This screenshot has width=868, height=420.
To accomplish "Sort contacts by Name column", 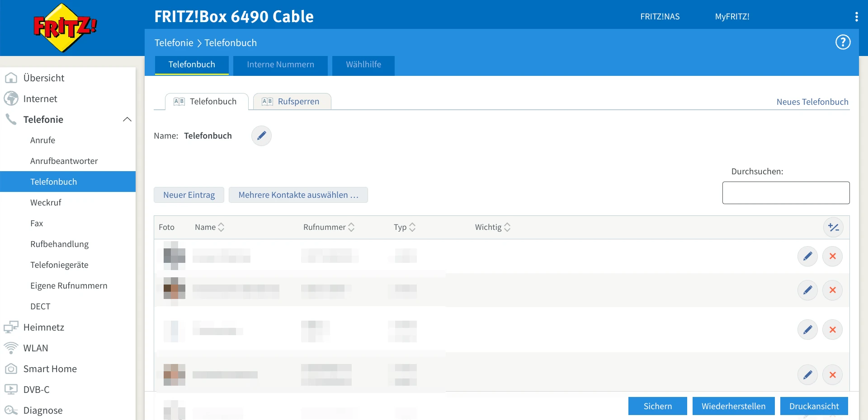I will pos(209,227).
